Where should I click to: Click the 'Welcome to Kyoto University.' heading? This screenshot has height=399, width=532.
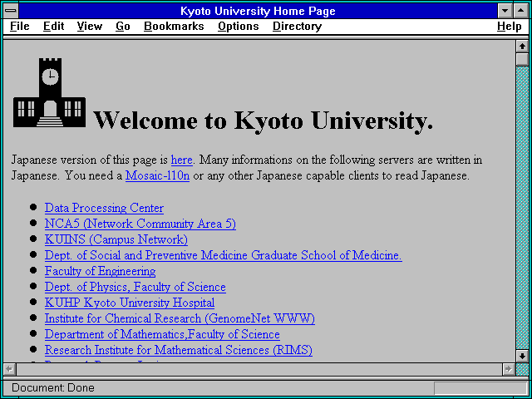263,121
